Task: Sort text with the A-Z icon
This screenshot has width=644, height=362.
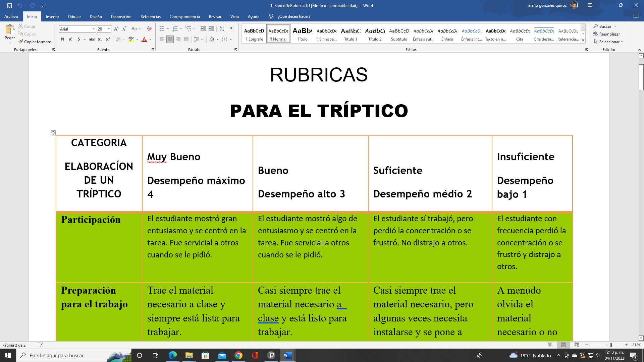Action: pos(222,29)
